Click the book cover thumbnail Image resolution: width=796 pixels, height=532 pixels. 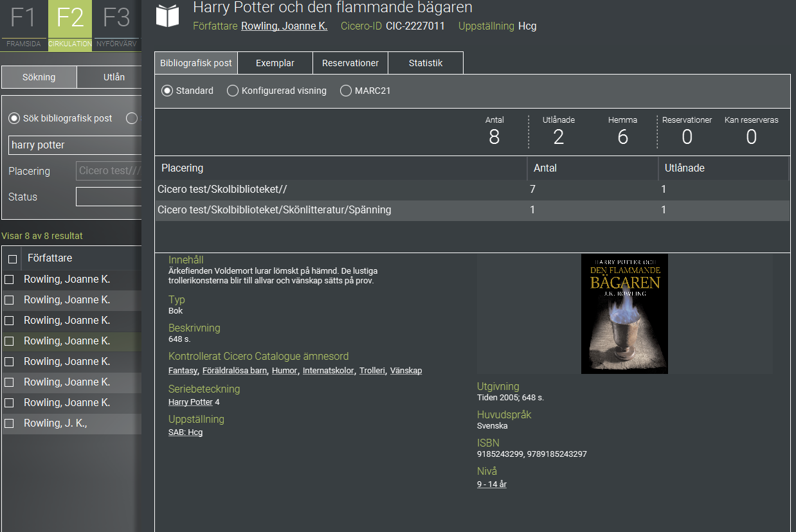click(x=624, y=314)
